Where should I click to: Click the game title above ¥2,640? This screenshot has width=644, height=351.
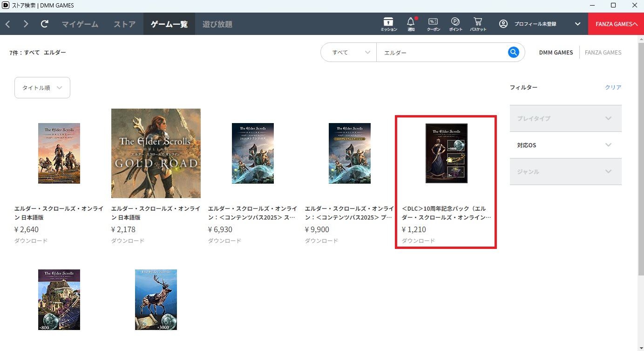point(59,213)
